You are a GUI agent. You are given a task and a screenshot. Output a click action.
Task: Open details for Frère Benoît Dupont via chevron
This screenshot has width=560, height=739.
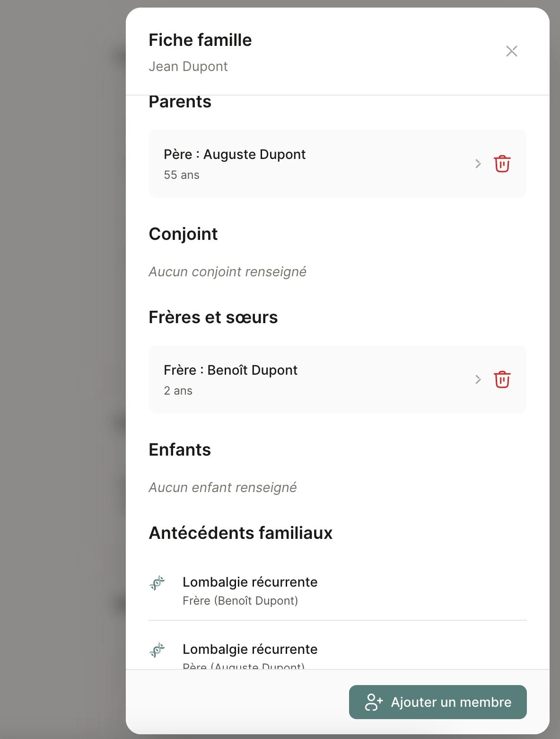(478, 379)
